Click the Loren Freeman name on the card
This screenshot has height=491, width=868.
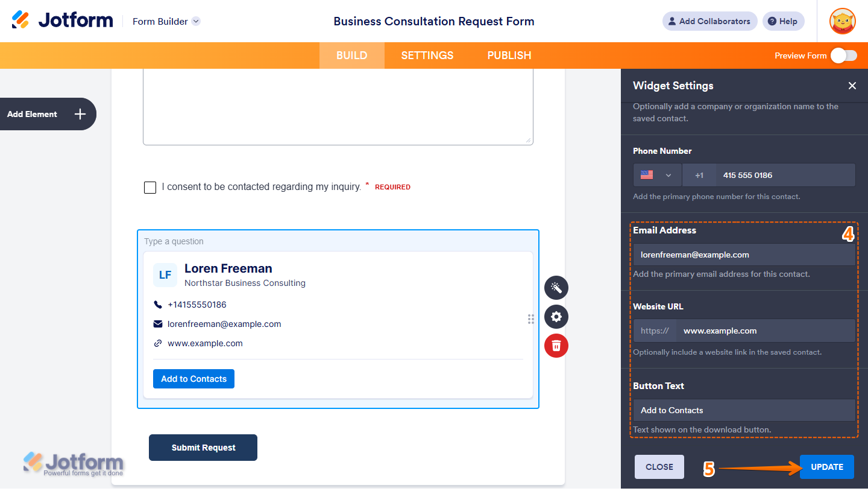click(x=228, y=268)
